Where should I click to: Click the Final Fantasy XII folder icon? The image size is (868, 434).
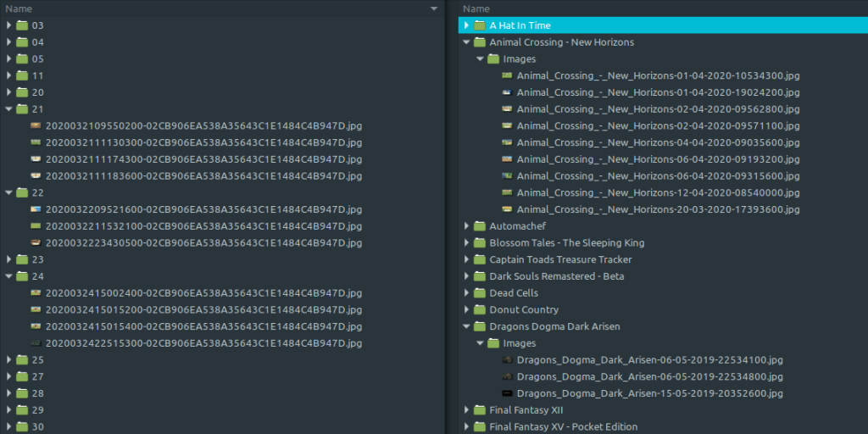480,410
